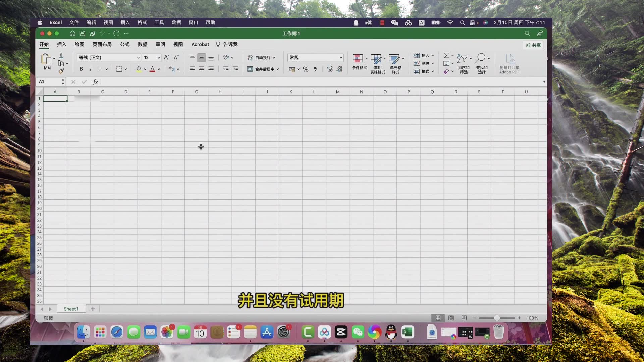Open the 审阅 ribbon tab
The image size is (644, 362).
coord(160,44)
